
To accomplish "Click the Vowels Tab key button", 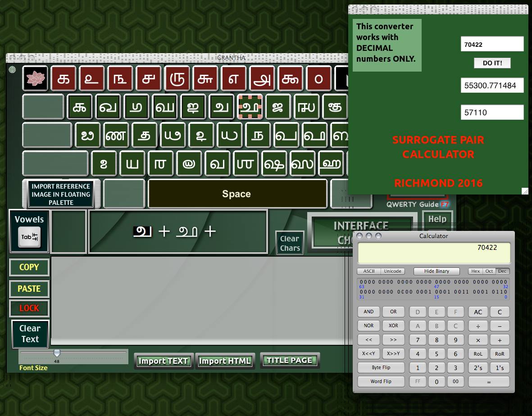I will click(x=30, y=231).
